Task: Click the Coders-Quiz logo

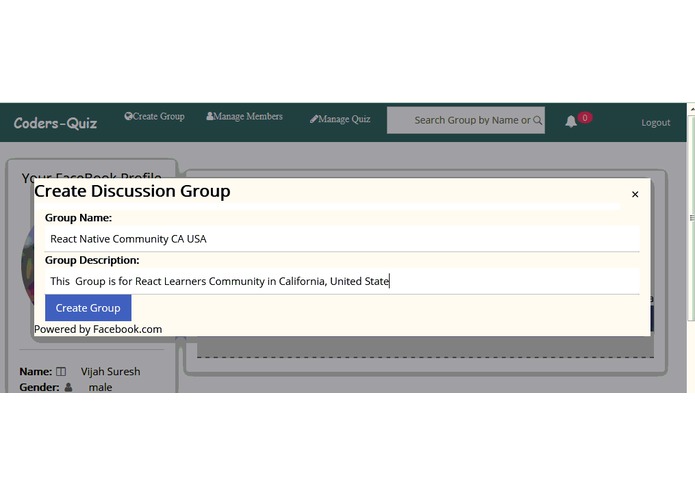Action: coord(55,123)
